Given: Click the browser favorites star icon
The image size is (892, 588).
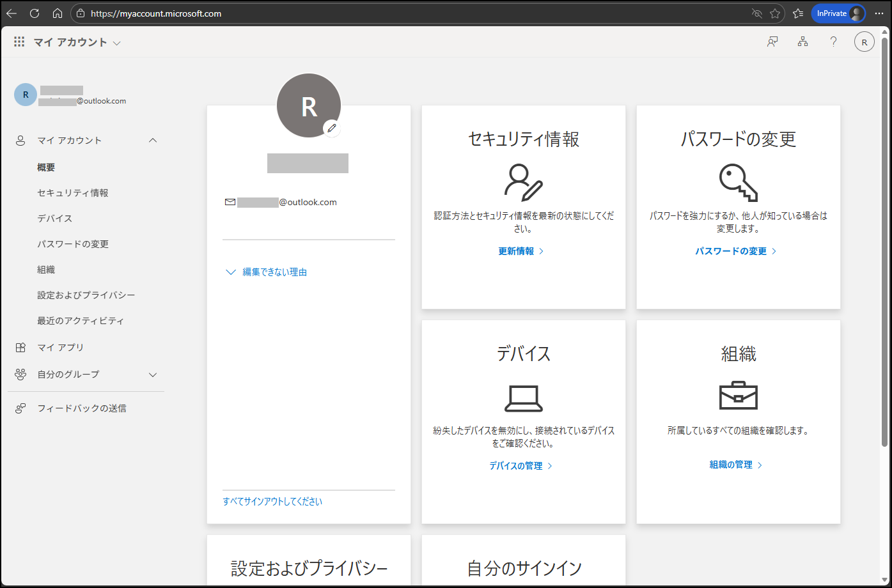Looking at the screenshot, I should point(775,13).
